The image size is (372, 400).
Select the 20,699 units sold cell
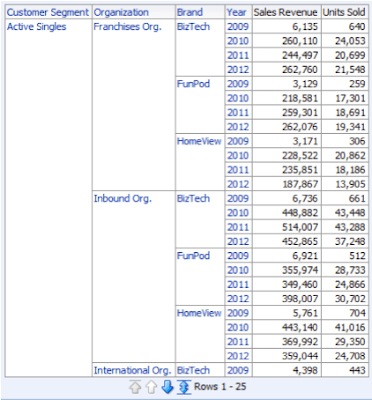click(x=345, y=55)
